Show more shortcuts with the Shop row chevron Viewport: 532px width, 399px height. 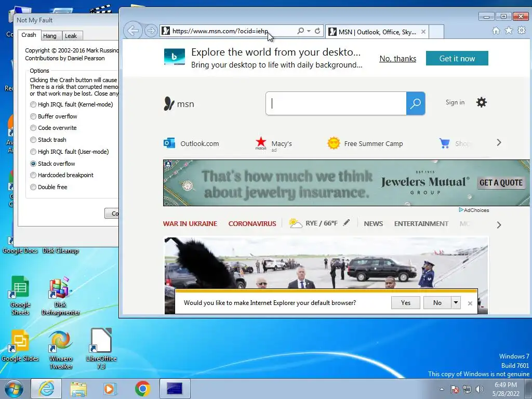point(499,142)
